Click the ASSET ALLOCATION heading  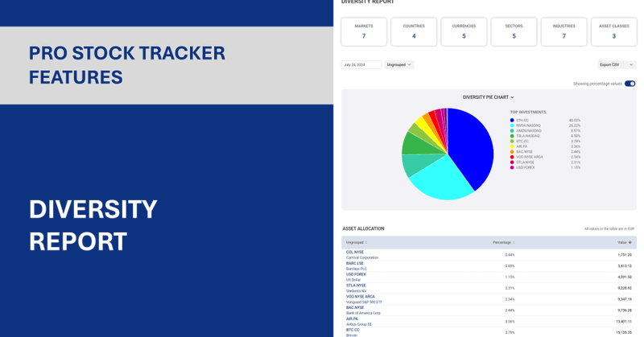(x=363, y=228)
